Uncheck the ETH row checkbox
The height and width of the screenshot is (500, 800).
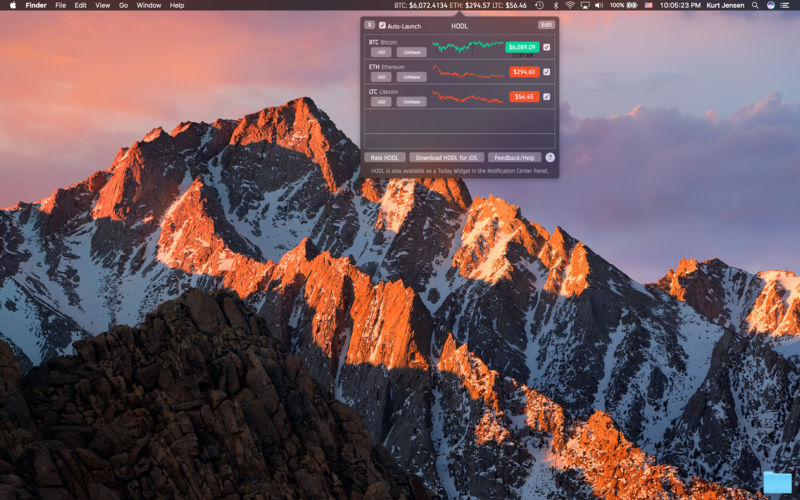click(x=546, y=72)
